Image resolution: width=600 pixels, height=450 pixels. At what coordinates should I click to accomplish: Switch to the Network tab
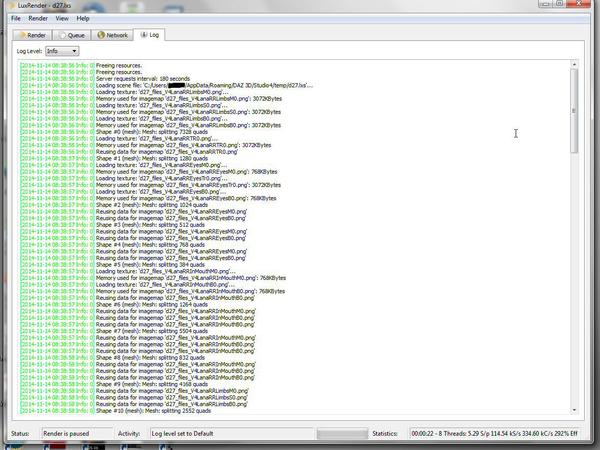tap(112, 35)
